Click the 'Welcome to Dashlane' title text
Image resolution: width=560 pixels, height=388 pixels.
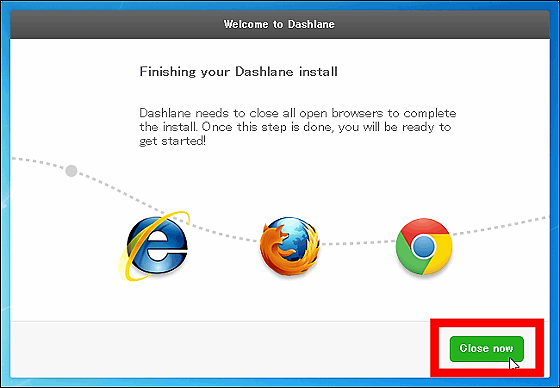tap(279, 24)
